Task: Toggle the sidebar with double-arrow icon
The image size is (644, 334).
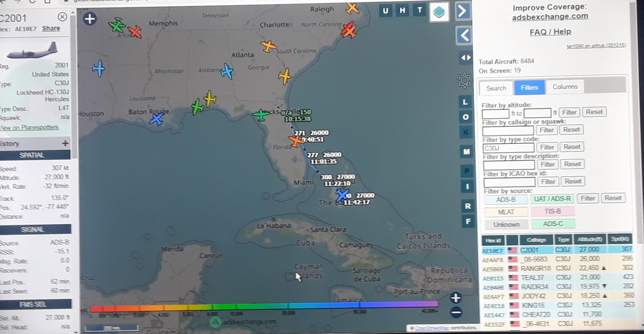Action: (466, 58)
